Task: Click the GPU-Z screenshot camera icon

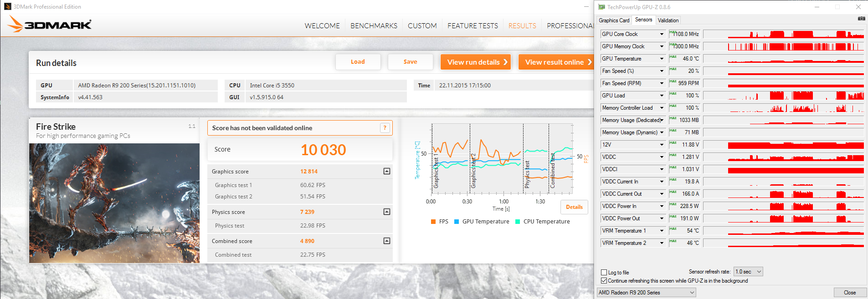Action: (861, 19)
